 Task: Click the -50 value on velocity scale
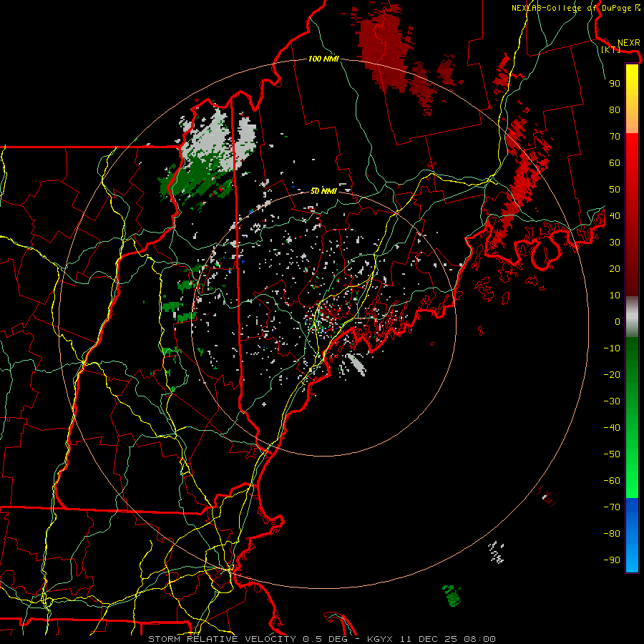pos(612,454)
